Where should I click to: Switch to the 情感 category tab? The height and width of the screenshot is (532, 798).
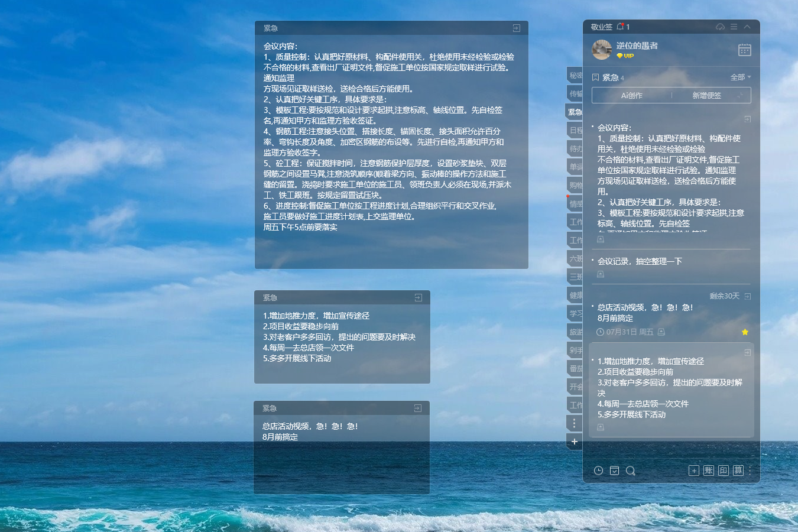pyautogui.click(x=575, y=204)
